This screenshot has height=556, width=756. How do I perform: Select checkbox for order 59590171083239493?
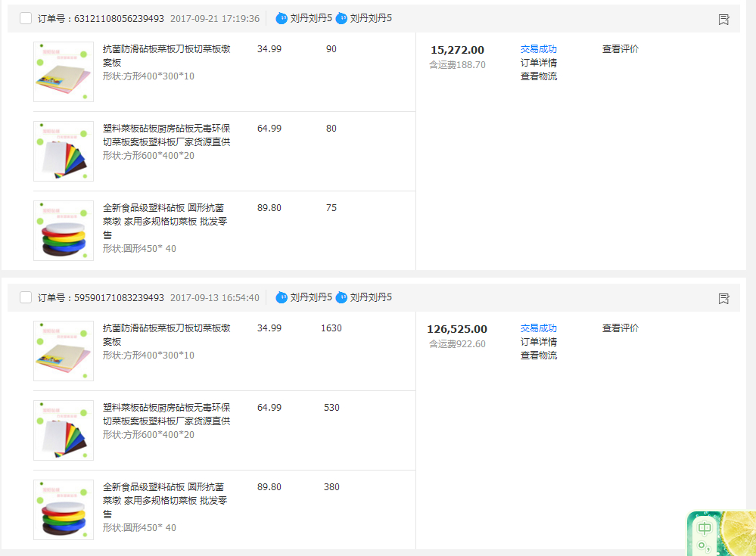pyautogui.click(x=26, y=297)
